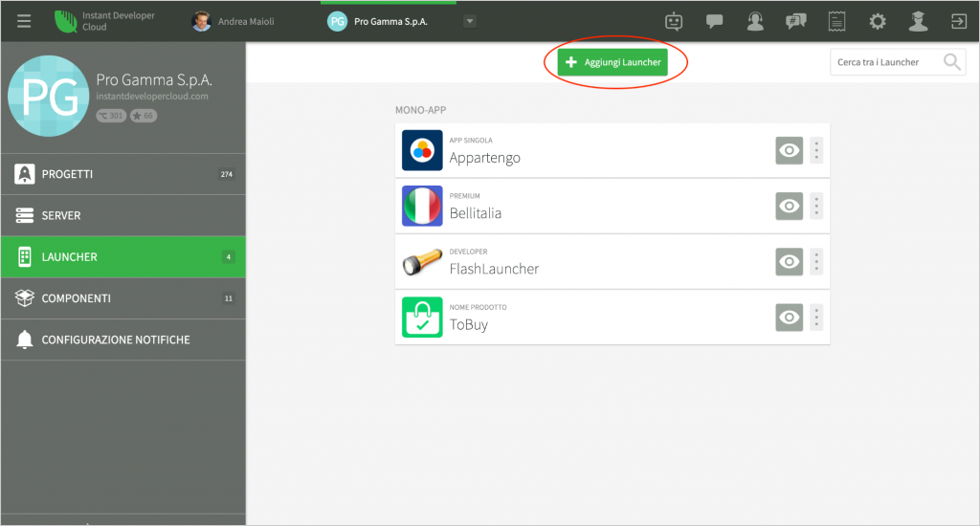The width and height of the screenshot is (980, 526).
Task: Open the settings gear icon
Action: pos(878,21)
